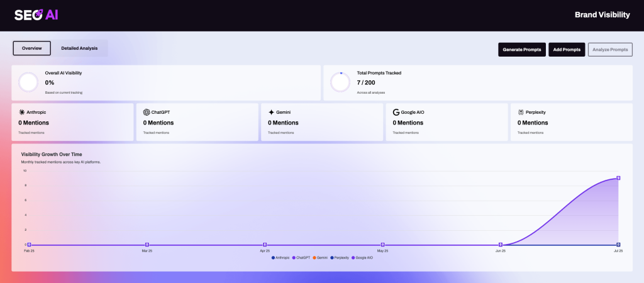
Task: Click the '0%' overall visibility value
Action: pyautogui.click(x=50, y=82)
